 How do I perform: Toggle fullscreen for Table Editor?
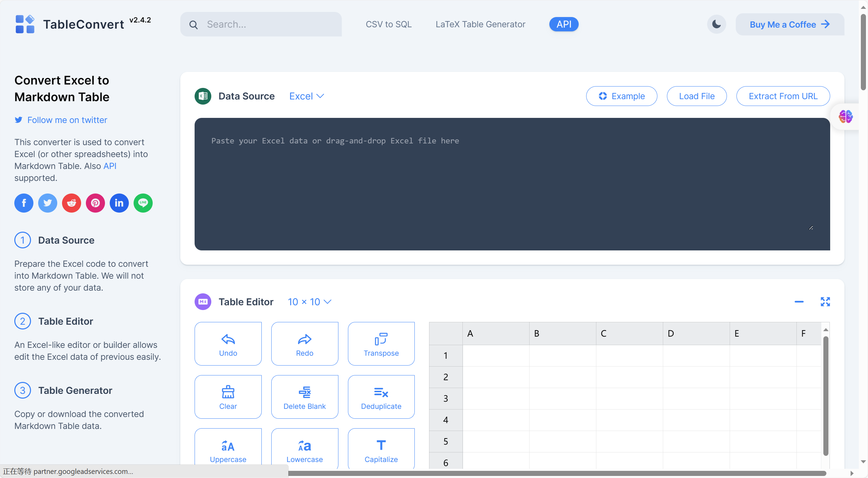pos(825,302)
